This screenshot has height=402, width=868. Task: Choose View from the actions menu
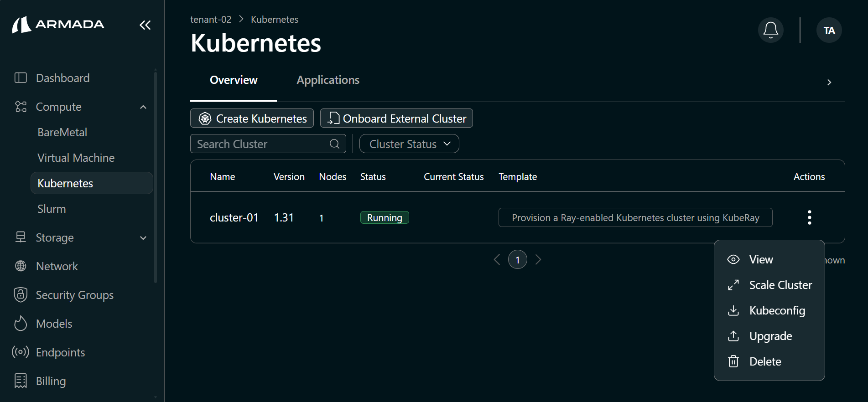click(769, 259)
